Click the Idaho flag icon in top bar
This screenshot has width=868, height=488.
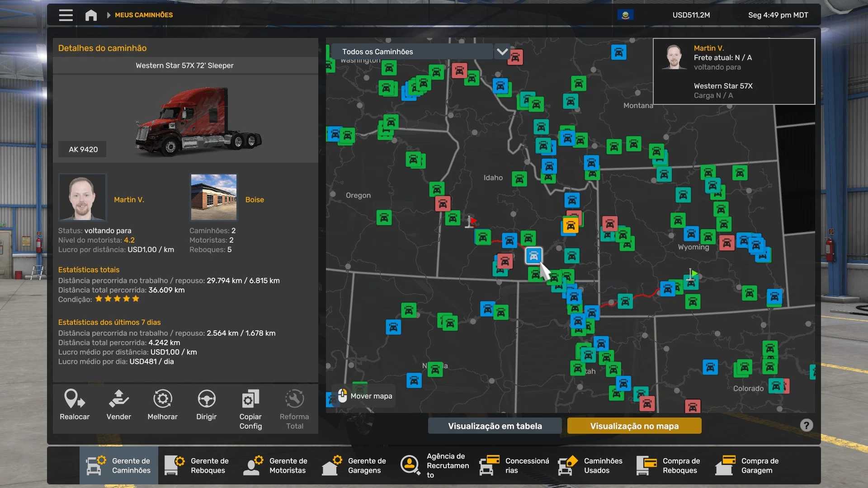(625, 15)
